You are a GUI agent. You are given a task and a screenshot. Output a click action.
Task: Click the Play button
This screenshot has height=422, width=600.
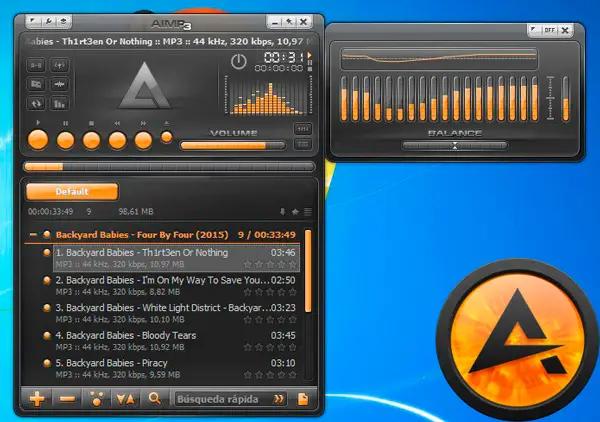38,140
